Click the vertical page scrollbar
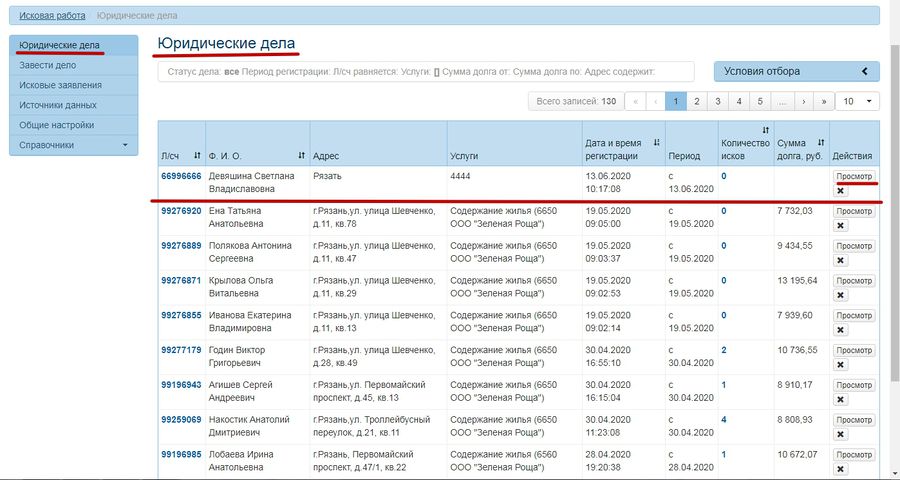 894,212
